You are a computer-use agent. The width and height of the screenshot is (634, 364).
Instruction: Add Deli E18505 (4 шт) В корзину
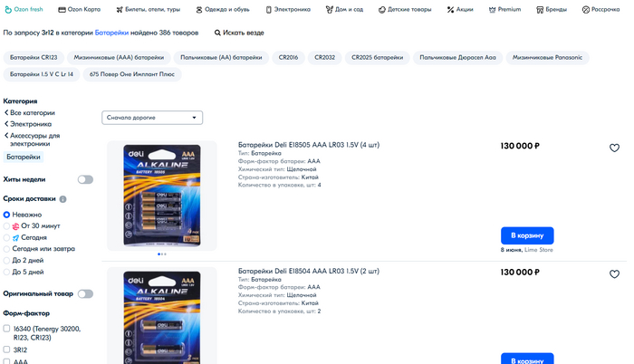[x=527, y=235]
